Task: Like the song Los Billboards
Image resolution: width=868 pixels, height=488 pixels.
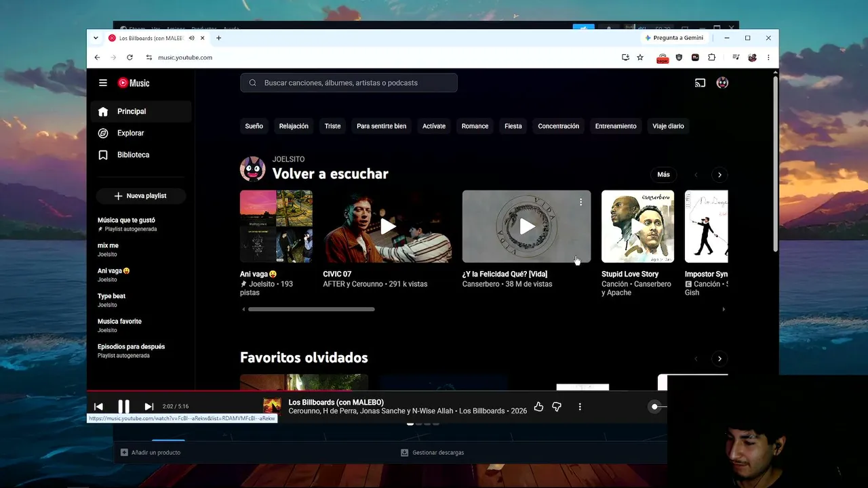Action: click(538, 407)
